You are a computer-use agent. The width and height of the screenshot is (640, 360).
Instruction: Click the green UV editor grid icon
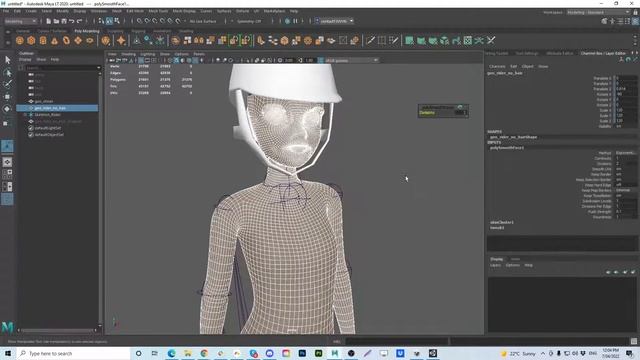468,40
